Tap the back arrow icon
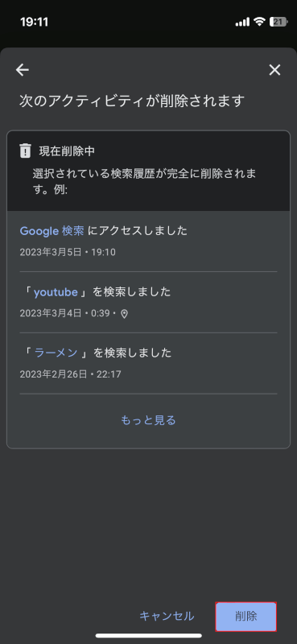Viewport: 297px width, 644px height. click(23, 70)
